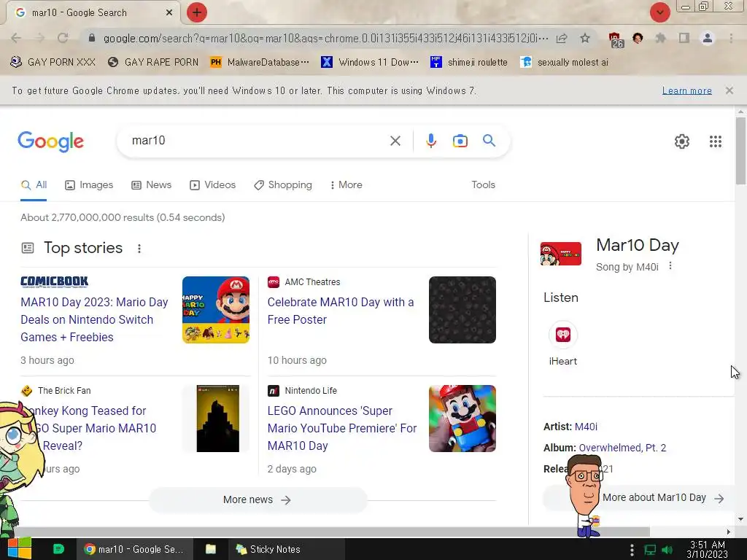
Task: Click the lock icon in the address bar
Action: (x=92, y=38)
